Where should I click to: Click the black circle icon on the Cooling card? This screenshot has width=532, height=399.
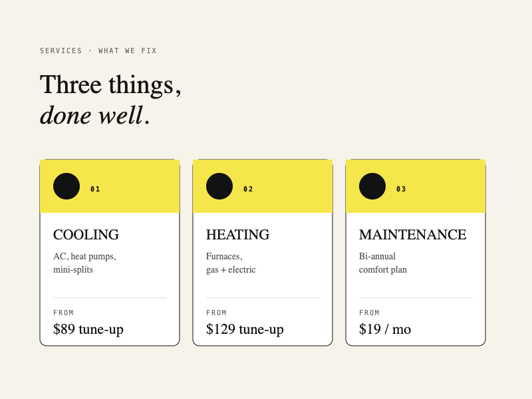point(66,186)
